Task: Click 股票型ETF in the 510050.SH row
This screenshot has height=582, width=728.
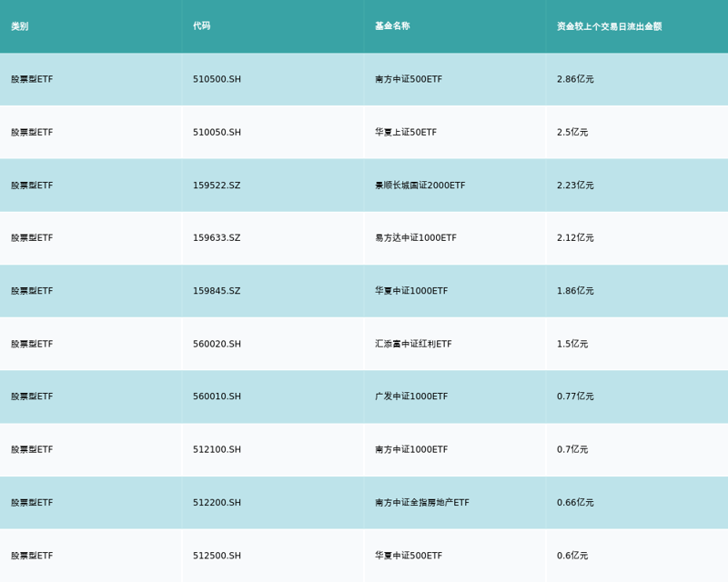Action: click(32, 132)
